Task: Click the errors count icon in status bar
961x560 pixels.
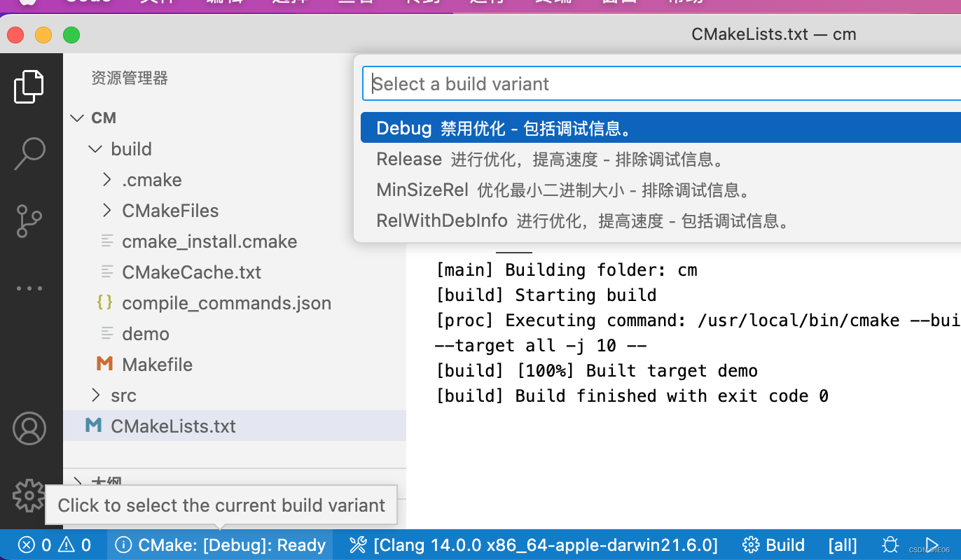Action: (26, 545)
